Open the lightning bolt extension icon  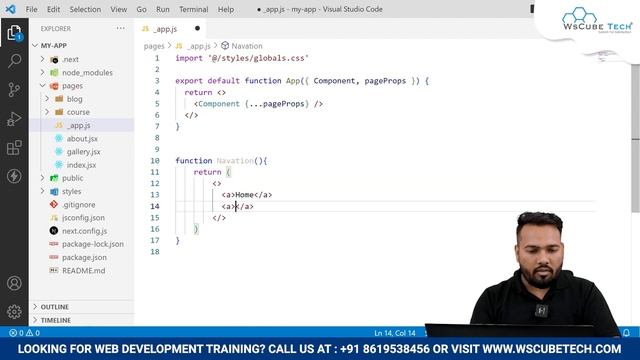point(14,176)
